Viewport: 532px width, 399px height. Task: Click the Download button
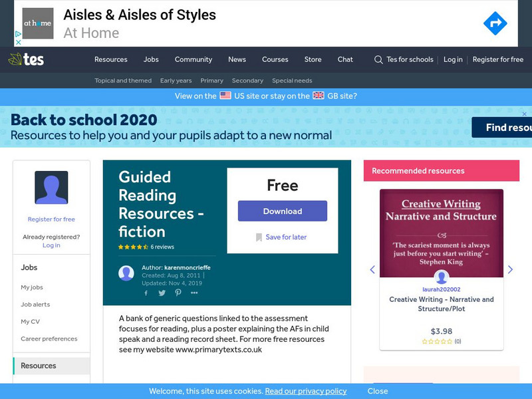283,211
